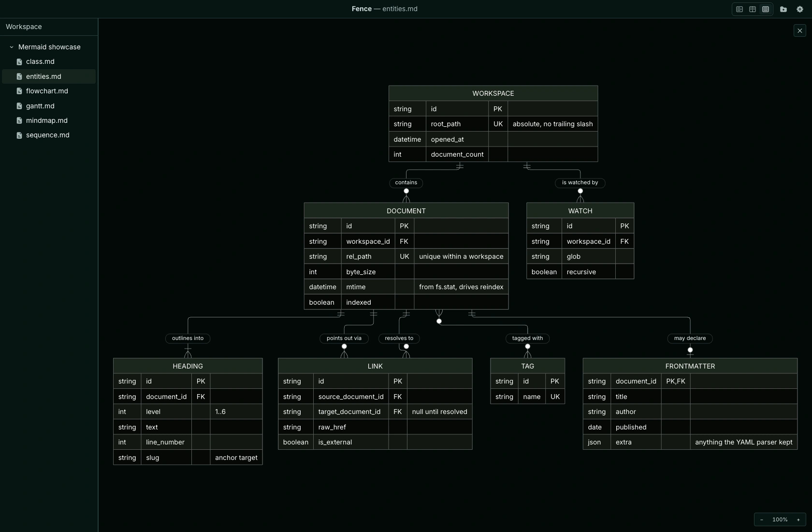
Task: Select the "points out via" relationship label
Action: 344,339
